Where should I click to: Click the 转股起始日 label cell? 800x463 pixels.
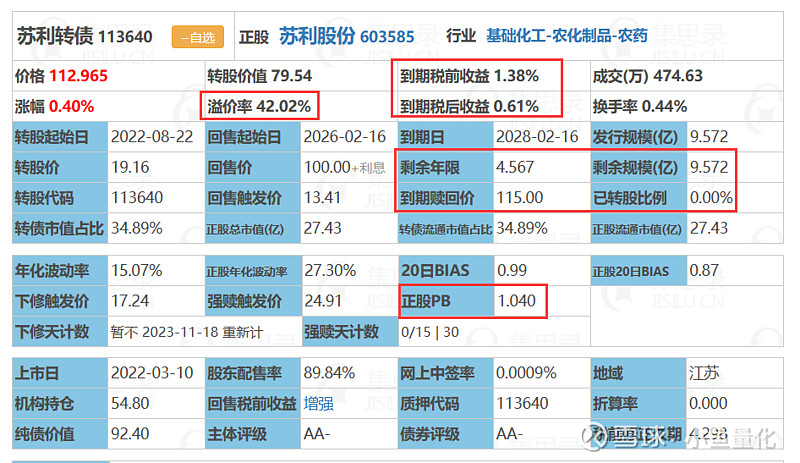coord(60,137)
